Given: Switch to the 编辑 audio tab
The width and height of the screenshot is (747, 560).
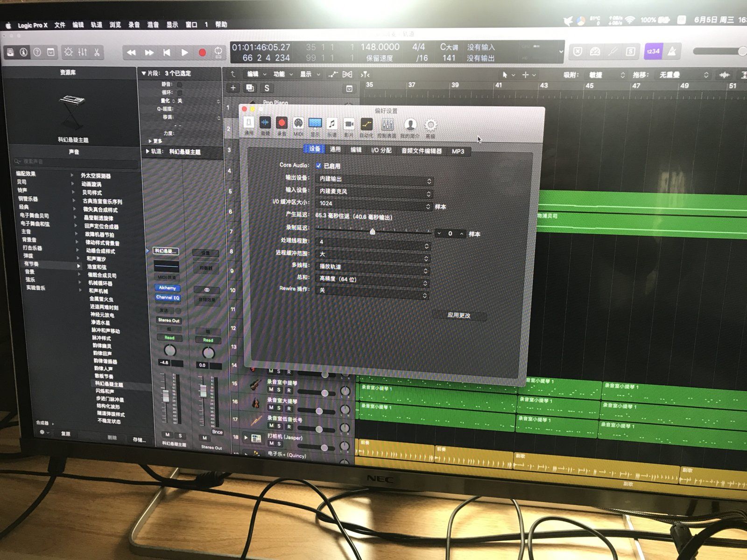Looking at the screenshot, I should pos(356,150).
